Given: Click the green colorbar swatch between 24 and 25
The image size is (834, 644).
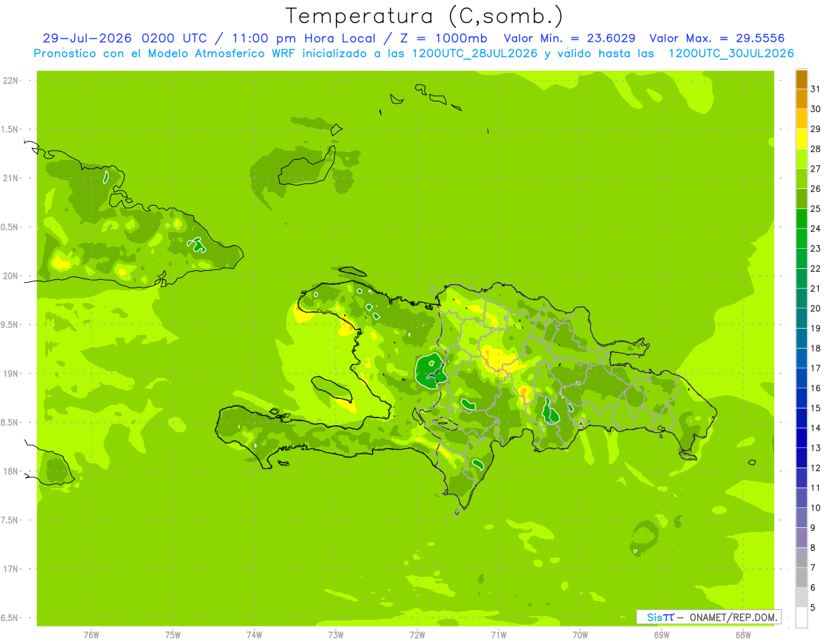Looking at the screenshot, I should 801,218.
